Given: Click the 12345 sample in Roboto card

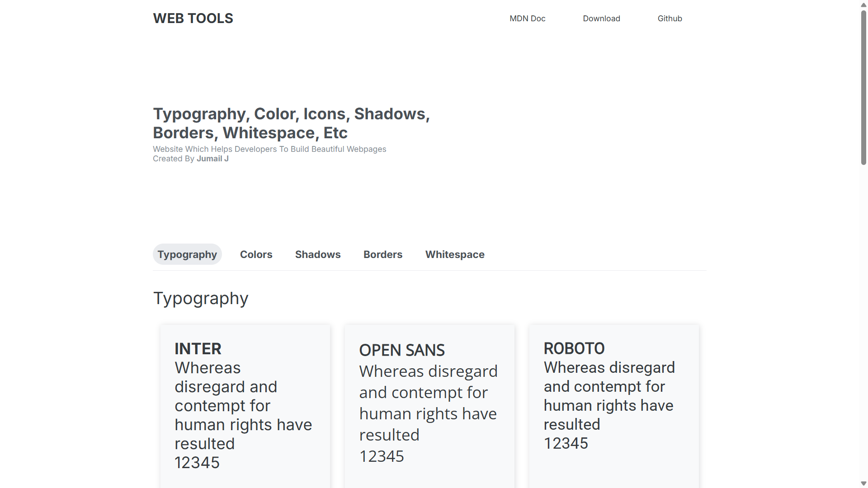Looking at the screenshot, I should click(x=566, y=443).
